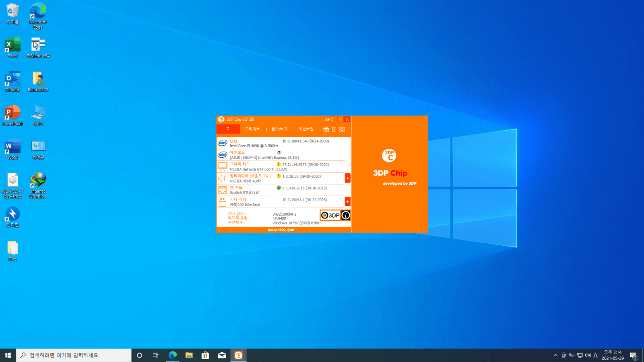Image resolution: width=644 pixels, height=362 pixels.
Task: Open the 최신버전 tab
Action: 306,129
